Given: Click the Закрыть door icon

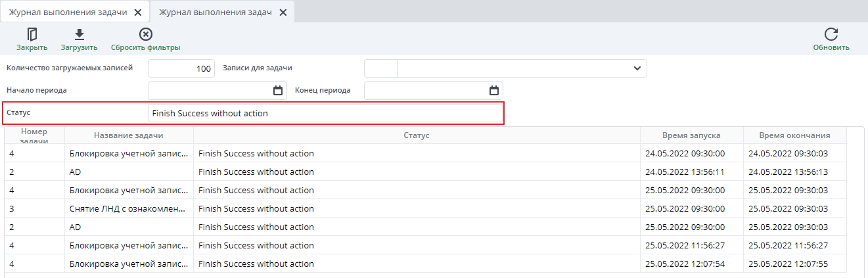Looking at the screenshot, I should tap(32, 34).
